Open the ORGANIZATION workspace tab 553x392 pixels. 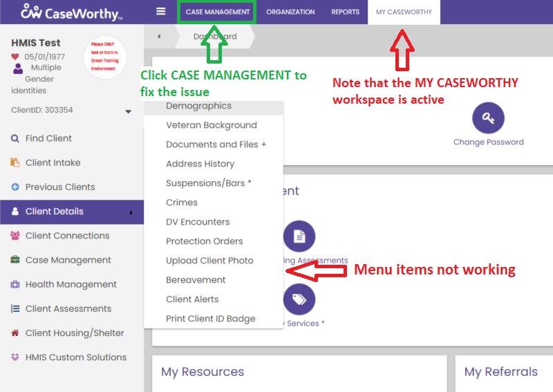coord(290,12)
